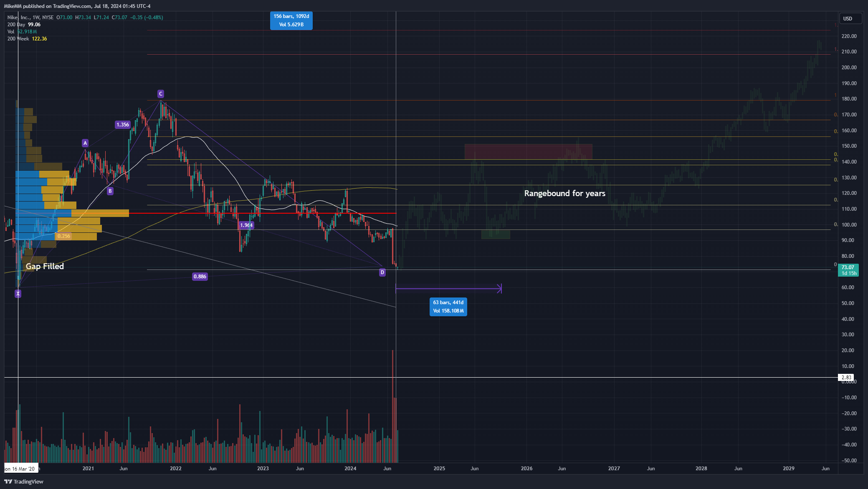
Task: Click the 2021 label on the time axis
Action: click(88, 469)
